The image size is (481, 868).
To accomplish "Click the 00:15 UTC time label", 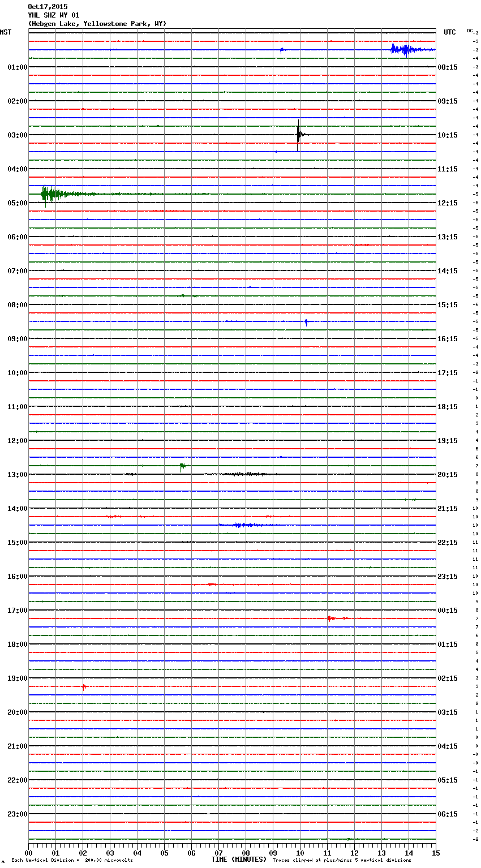I will click(448, 610).
